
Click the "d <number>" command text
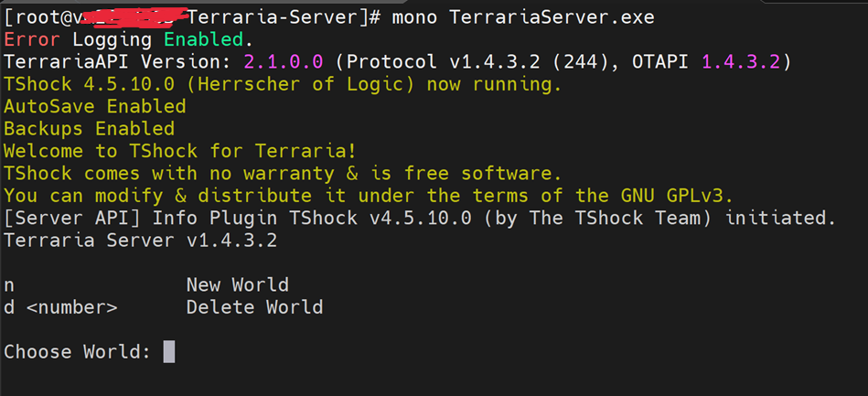point(60,307)
